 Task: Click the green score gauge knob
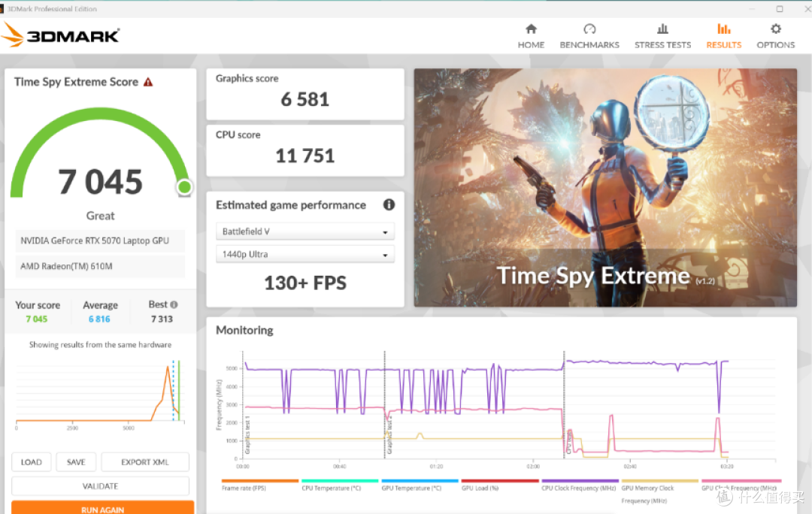(184, 187)
